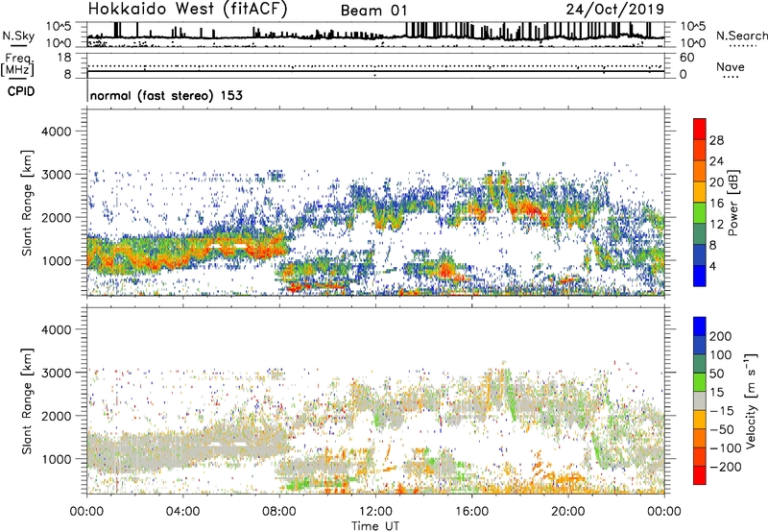Click the 'Hokkaido West (fitACF)' plot title

[x=187, y=9]
